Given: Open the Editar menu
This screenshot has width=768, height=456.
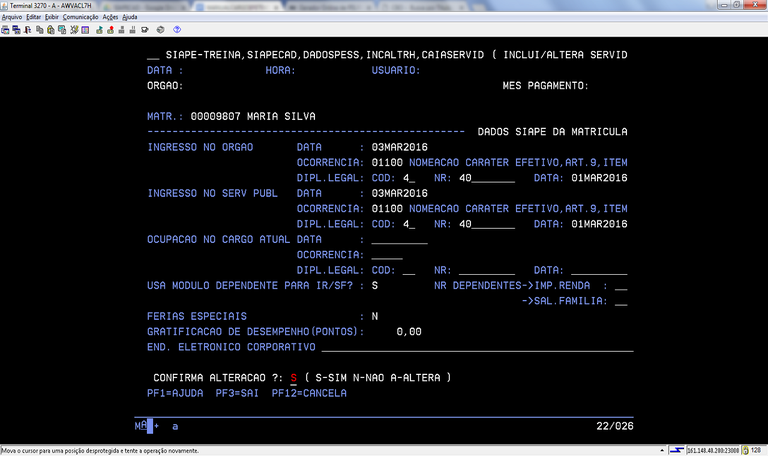Looking at the screenshot, I should click(x=35, y=17).
